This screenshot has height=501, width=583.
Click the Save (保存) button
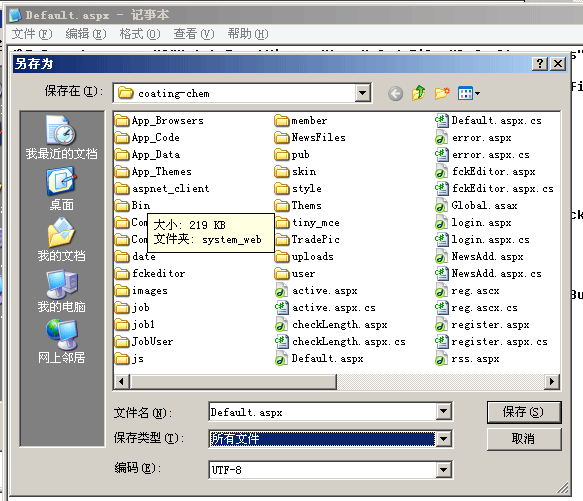click(x=524, y=412)
